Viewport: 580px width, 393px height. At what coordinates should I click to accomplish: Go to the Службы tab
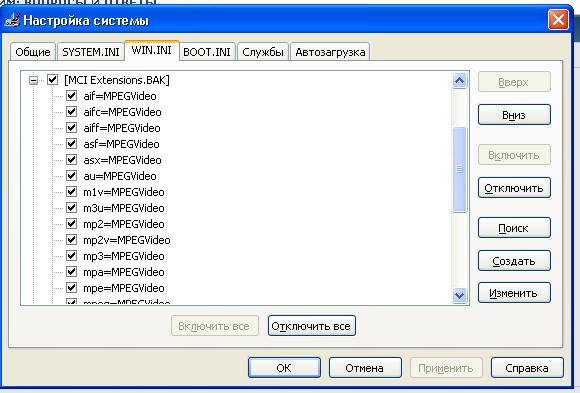[x=263, y=52]
